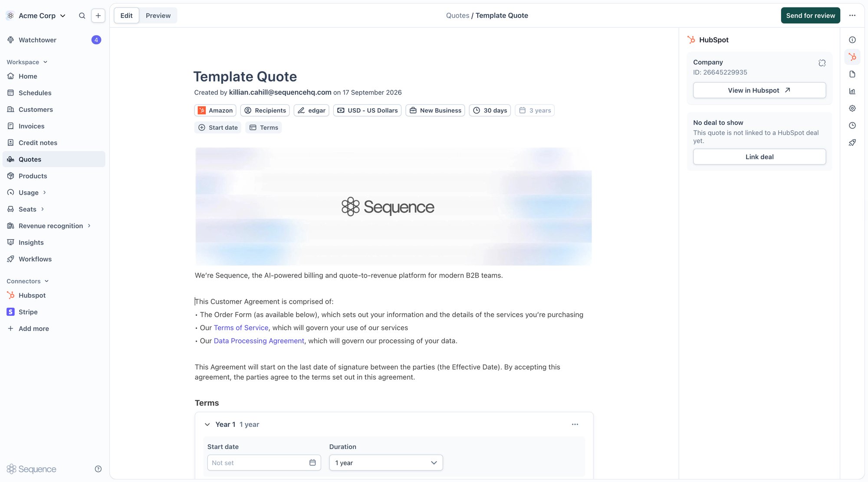This screenshot has height=482, width=868.
Task: Switch to the Preview tab
Action: pos(158,16)
